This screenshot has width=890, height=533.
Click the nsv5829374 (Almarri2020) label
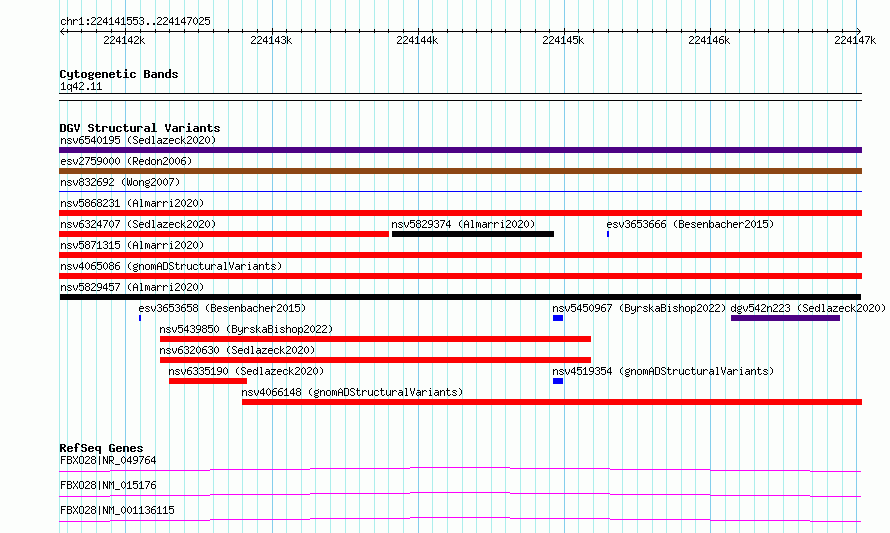pyautogui.click(x=463, y=224)
